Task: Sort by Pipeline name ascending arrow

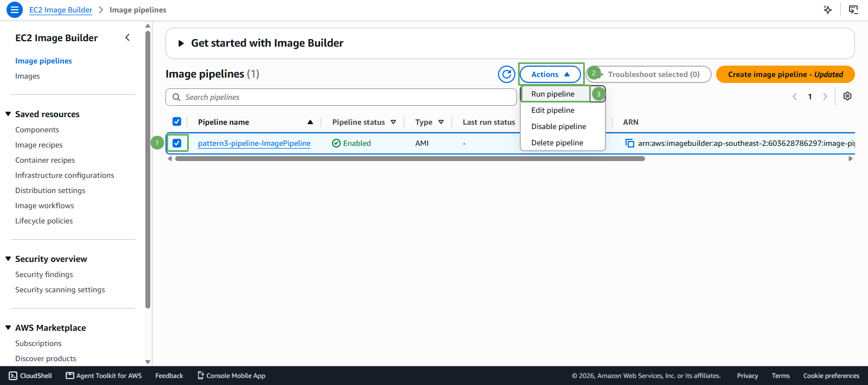Action: click(310, 122)
